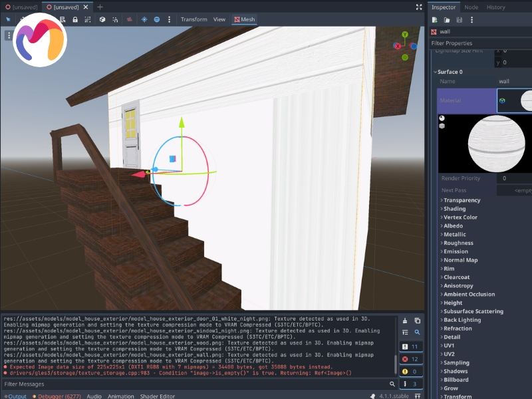Toggle the standard messages filter showing 11
The image size is (532, 399).
[410, 346]
